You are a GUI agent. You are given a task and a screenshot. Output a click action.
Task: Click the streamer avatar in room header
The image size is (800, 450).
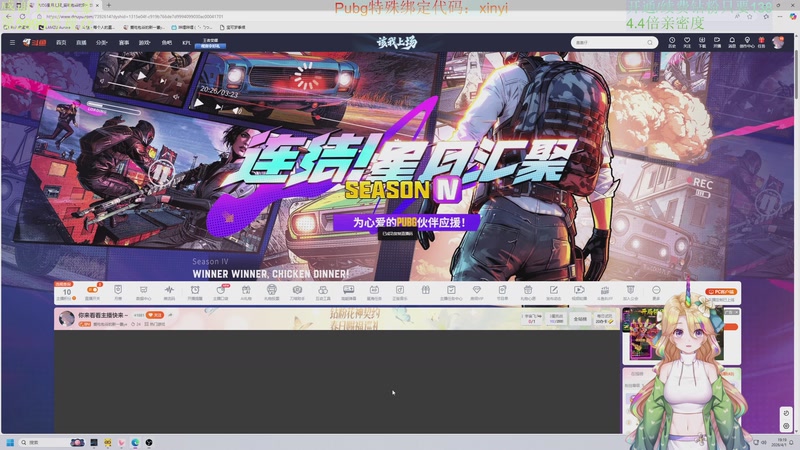66,318
